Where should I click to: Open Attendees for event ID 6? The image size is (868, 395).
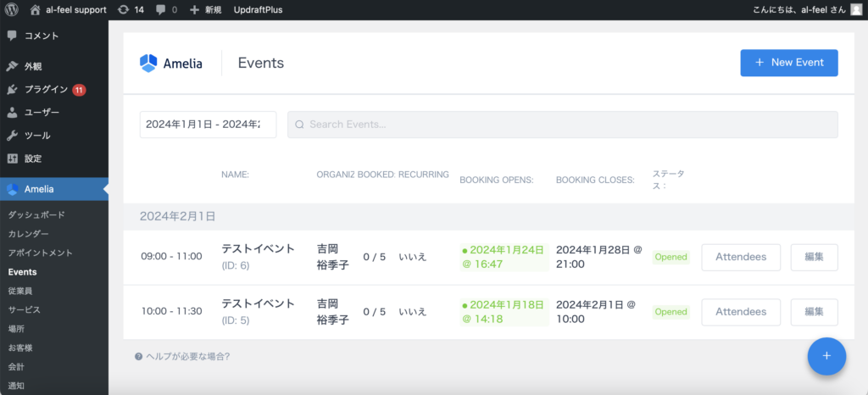coord(740,257)
